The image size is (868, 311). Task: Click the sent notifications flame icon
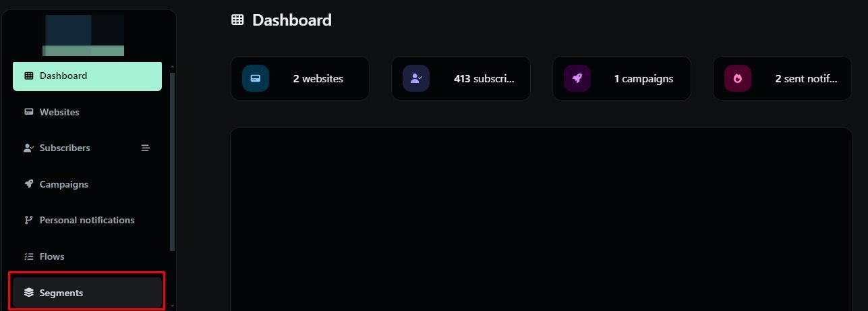[x=738, y=78]
